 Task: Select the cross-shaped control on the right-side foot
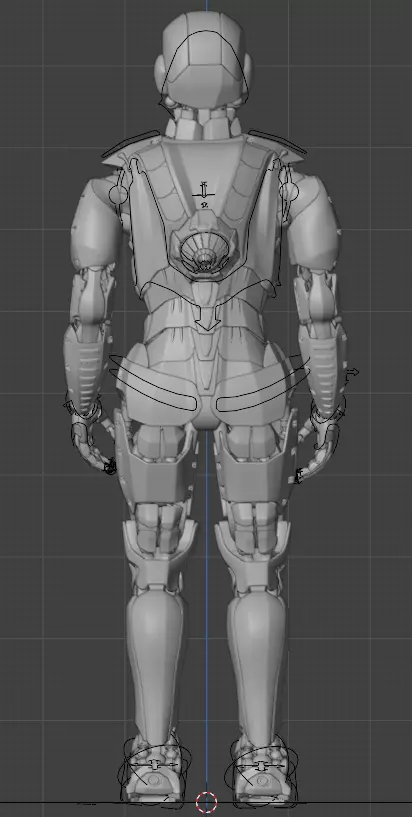[x=260, y=765]
